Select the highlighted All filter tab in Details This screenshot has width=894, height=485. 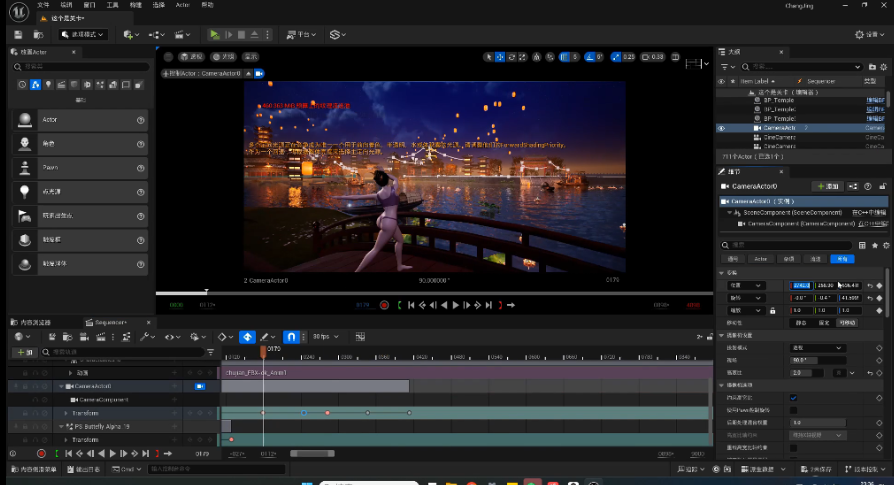click(x=842, y=259)
